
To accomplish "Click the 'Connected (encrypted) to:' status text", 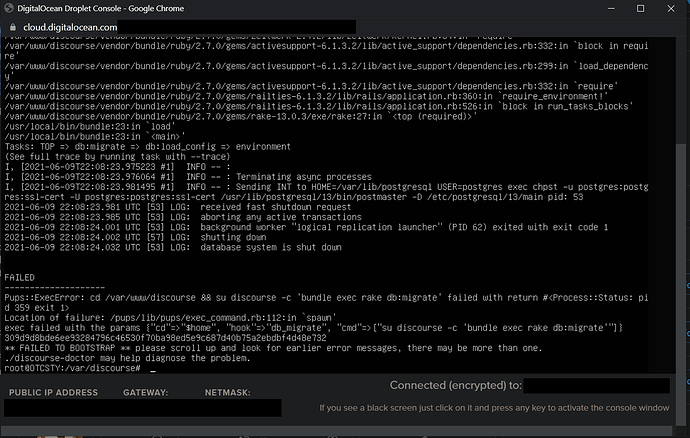I will [x=455, y=385].
